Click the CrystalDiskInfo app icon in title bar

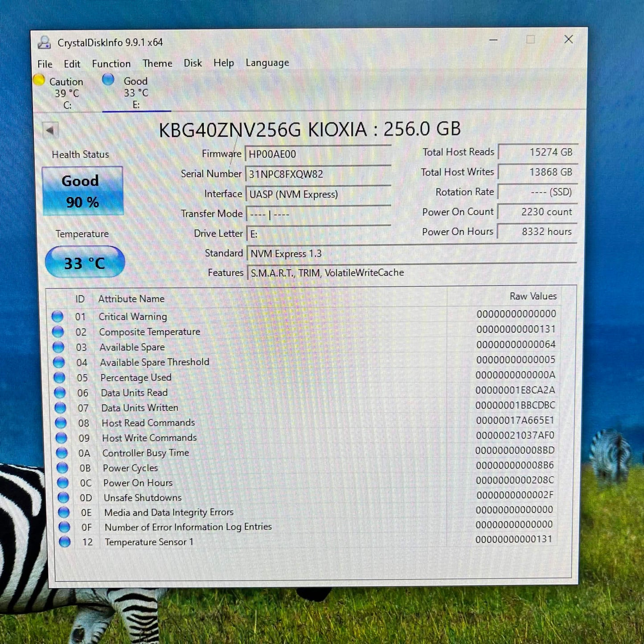[x=44, y=42]
